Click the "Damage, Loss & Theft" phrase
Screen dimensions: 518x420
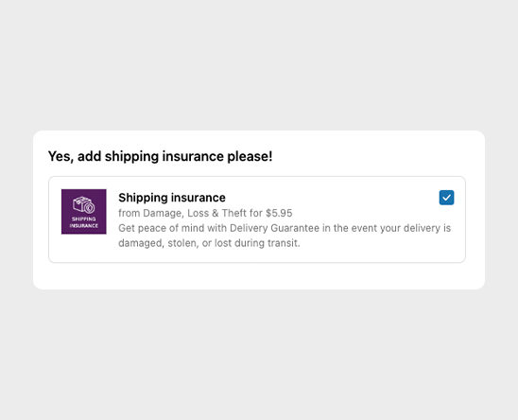[x=196, y=213]
